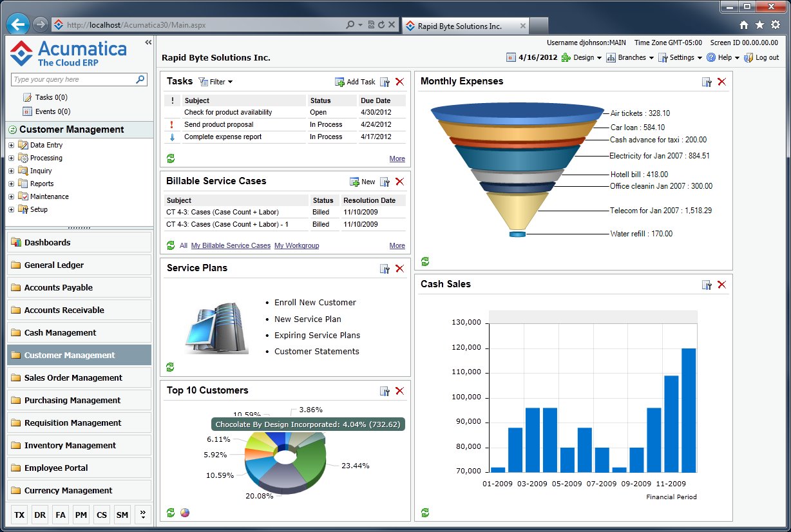Expand the Data Entry tree node
This screenshot has width=791, height=532.
click(11, 145)
